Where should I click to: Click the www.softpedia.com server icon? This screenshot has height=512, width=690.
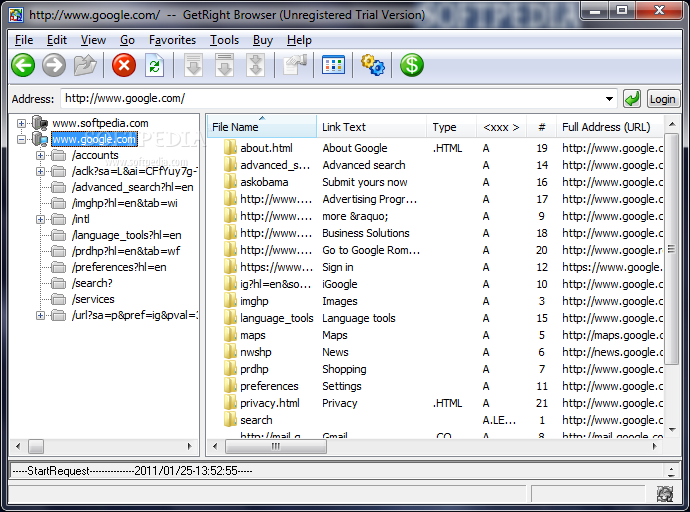click(40, 123)
